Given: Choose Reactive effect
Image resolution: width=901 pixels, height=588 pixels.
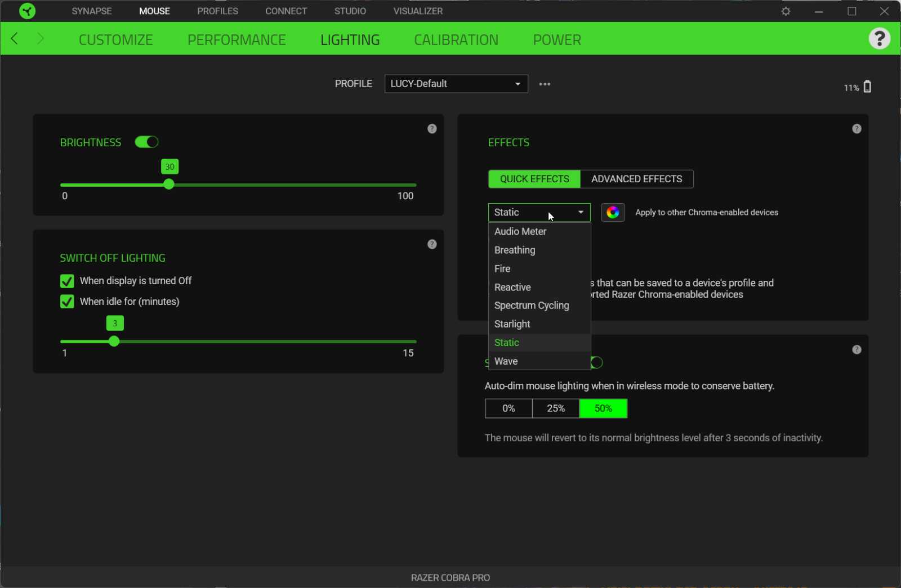Looking at the screenshot, I should 539,288.
